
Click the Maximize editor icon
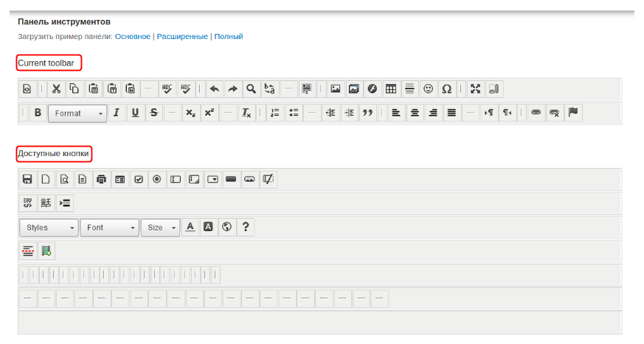coord(476,89)
